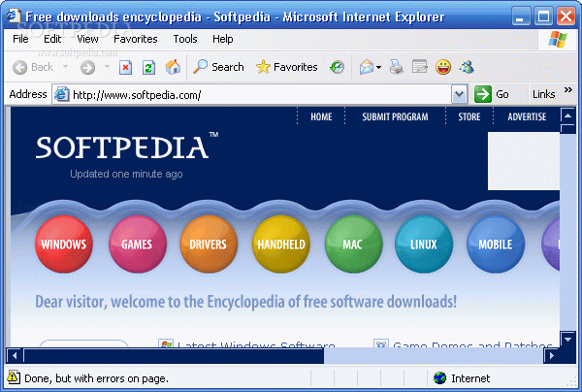Refresh the page with green arrows icon
The height and width of the screenshot is (392, 582).
[x=148, y=68]
